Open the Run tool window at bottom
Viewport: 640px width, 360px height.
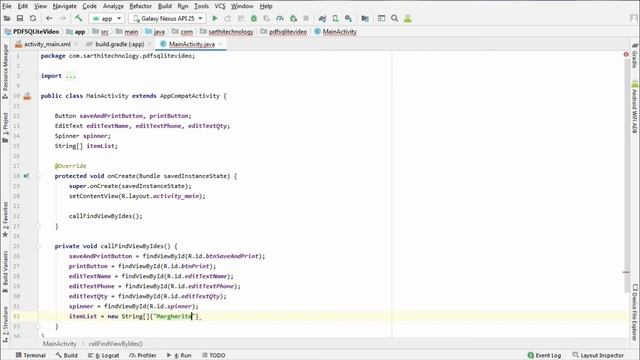[x=179, y=355]
